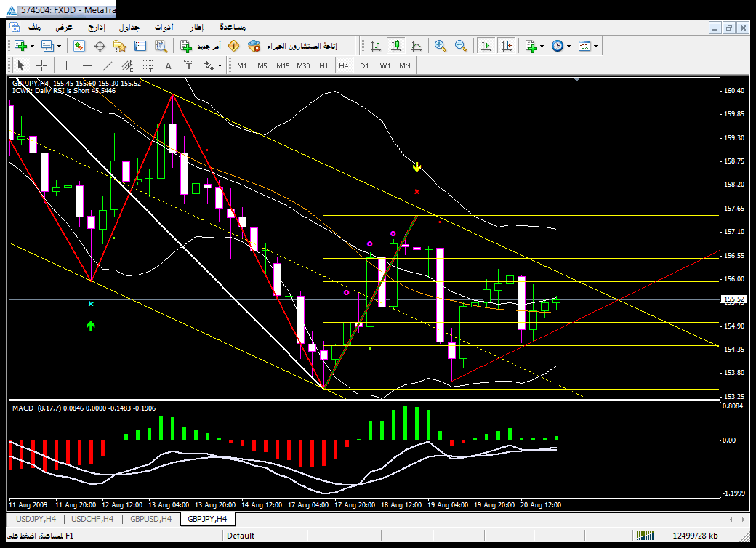Switch chart to candlesticks mode

[x=395, y=46]
